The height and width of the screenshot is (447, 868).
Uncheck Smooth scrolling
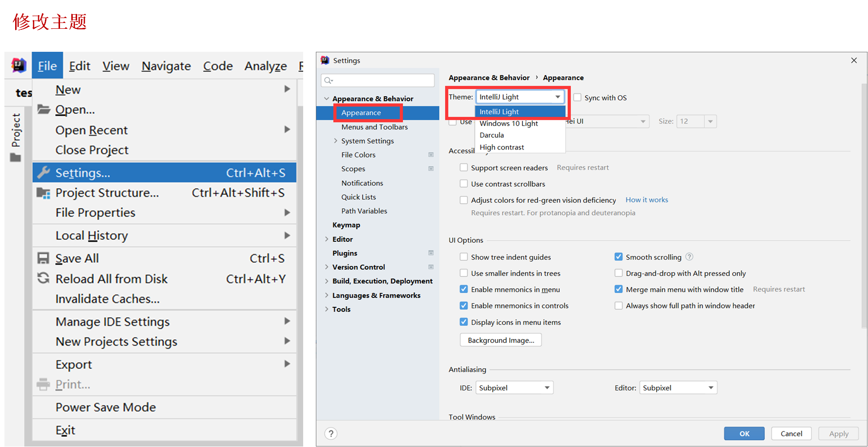(619, 257)
